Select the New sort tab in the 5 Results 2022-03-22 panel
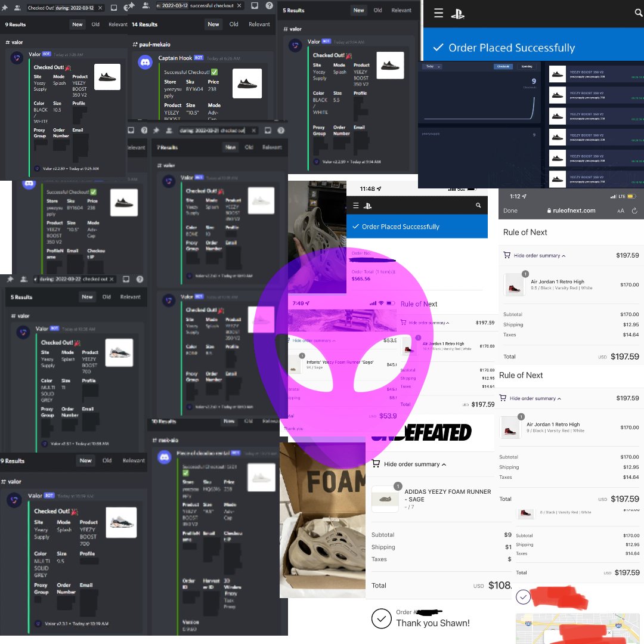Screen dimensions: 644x644 pos(87,296)
